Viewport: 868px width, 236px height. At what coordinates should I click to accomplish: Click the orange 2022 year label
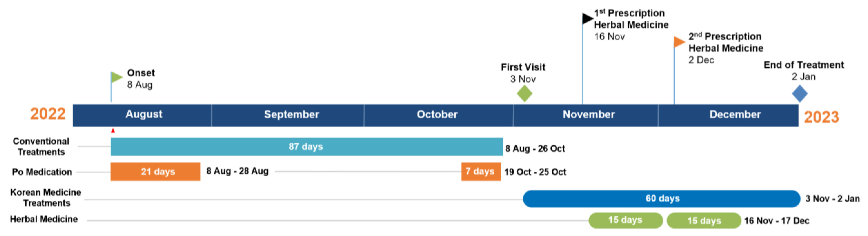48,114
